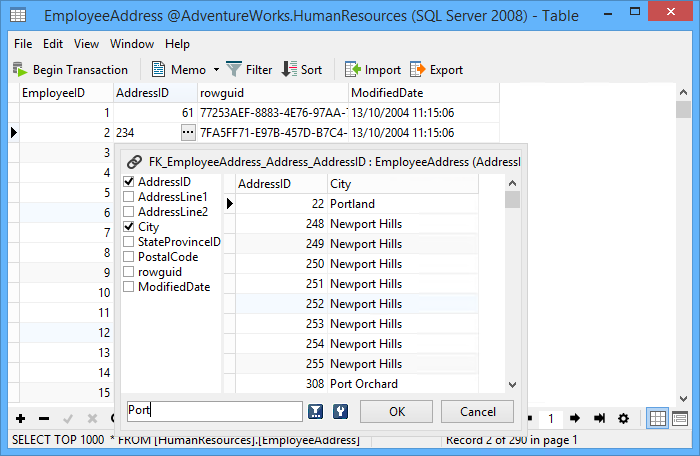Click Cancel in the foreign key popup
Image resolution: width=700 pixels, height=456 pixels.
coord(478,411)
